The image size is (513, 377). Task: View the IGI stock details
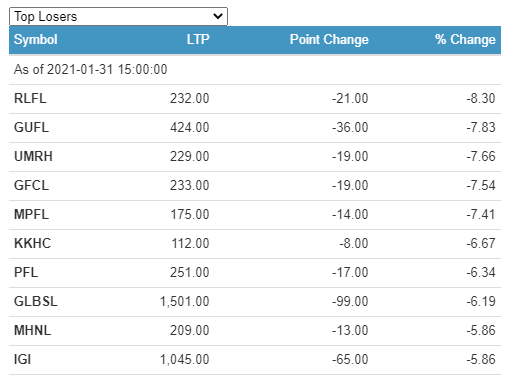[x=22, y=360]
